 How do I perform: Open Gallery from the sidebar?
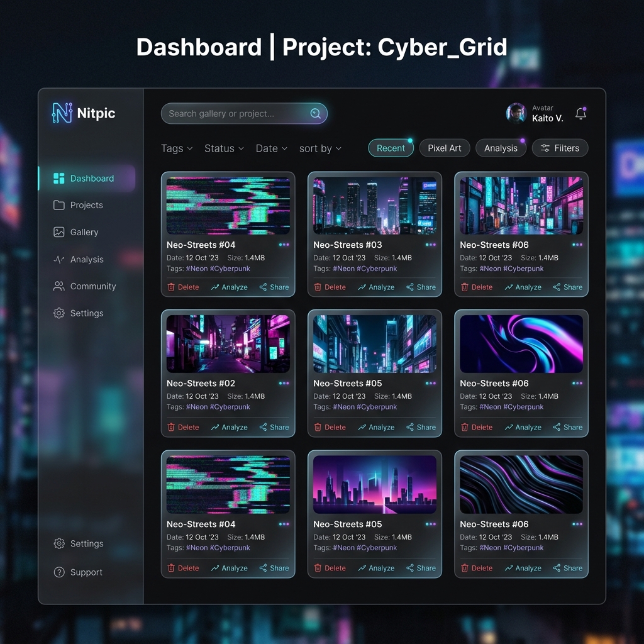pos(76,232)
